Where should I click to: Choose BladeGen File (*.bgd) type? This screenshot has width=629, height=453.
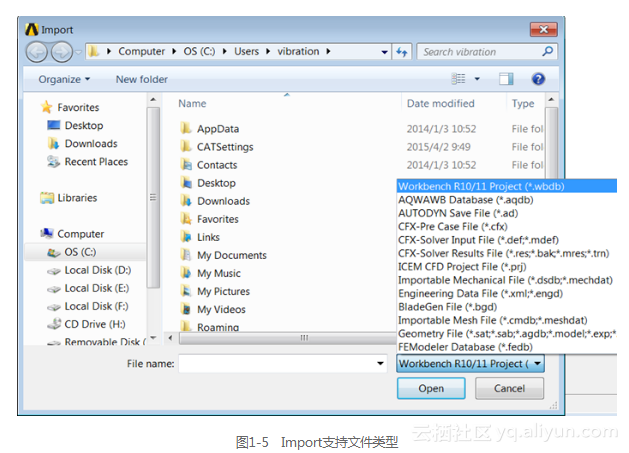pos(506,307)
